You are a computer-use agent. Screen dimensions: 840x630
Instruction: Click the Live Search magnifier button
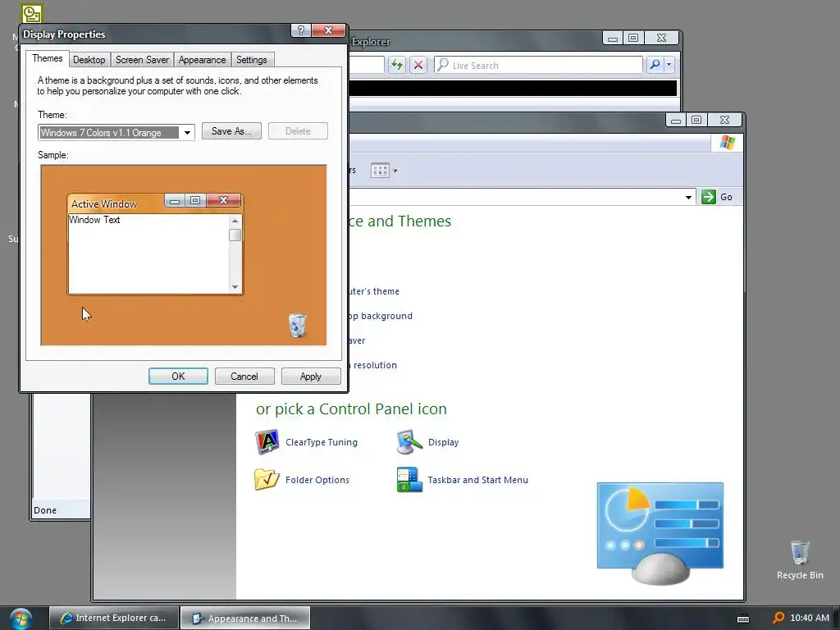point(655,65)
